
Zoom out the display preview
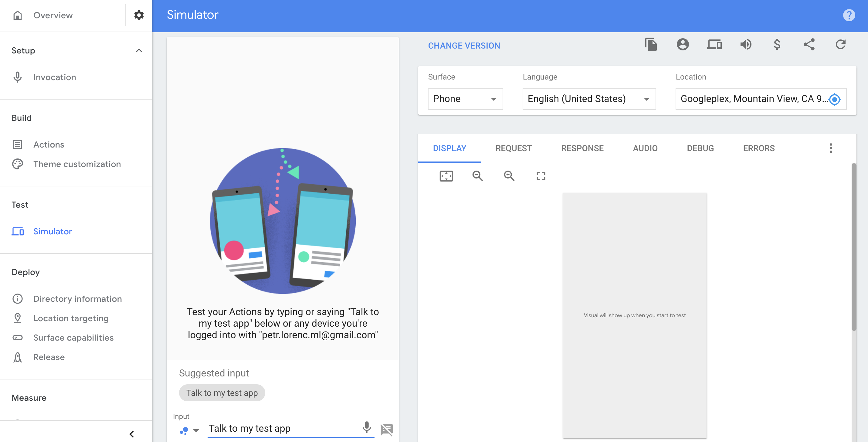[477, 176]
